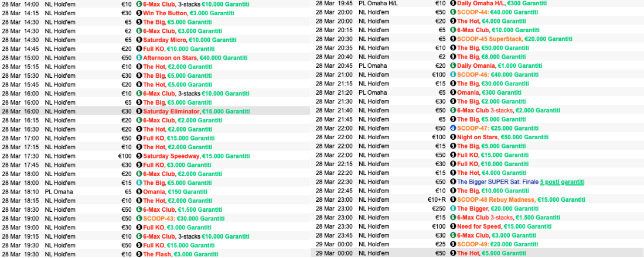Click the 6-max icon beside SCOOP-43
Image resolution: width=644 pixels, height=258 pixels.
point(139,219)
